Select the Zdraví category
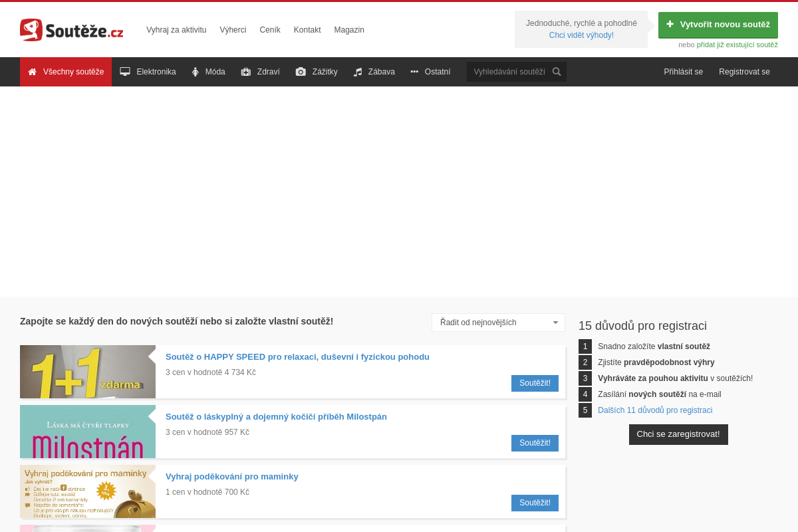798x532 pixels. [260, 72]
